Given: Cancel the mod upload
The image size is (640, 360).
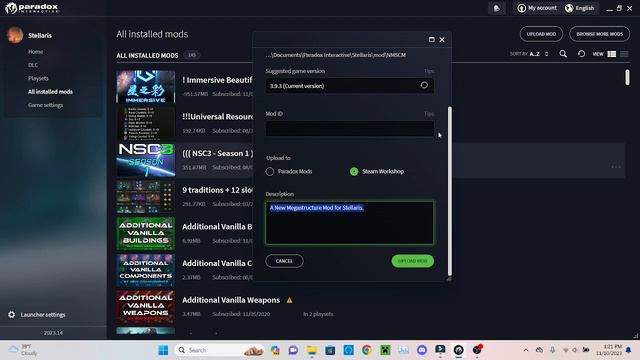Looking at the screenshot, I should (284, 261).
